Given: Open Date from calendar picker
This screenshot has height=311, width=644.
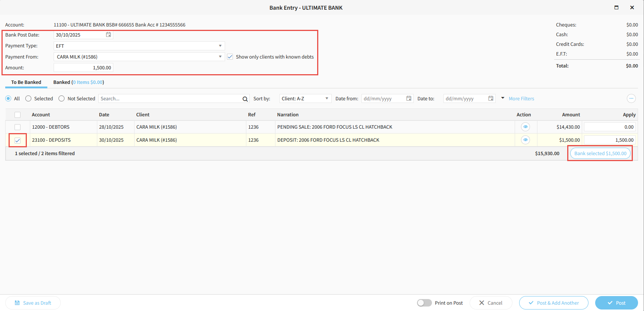Looking at the screenshot, I should pyautogui.click(x=409, y=98).
